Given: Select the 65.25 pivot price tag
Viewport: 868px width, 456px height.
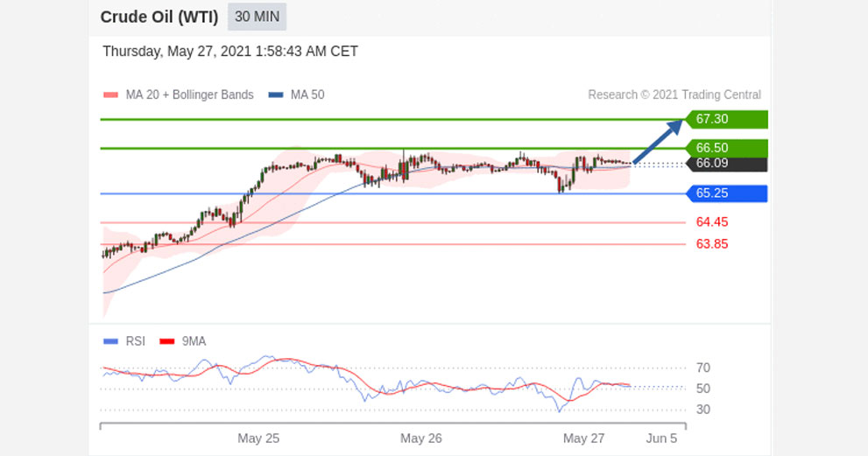Looking at the screenshot, I should [x=727, y=193].
